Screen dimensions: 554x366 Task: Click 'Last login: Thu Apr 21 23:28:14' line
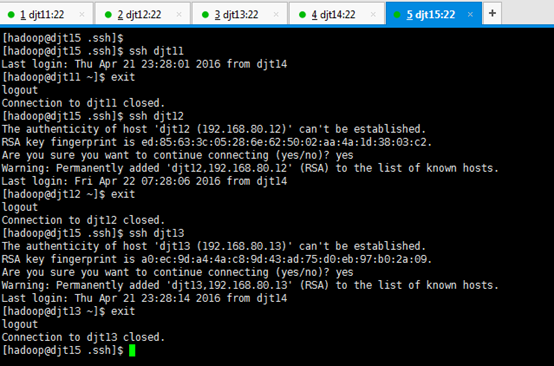(144, 298)
